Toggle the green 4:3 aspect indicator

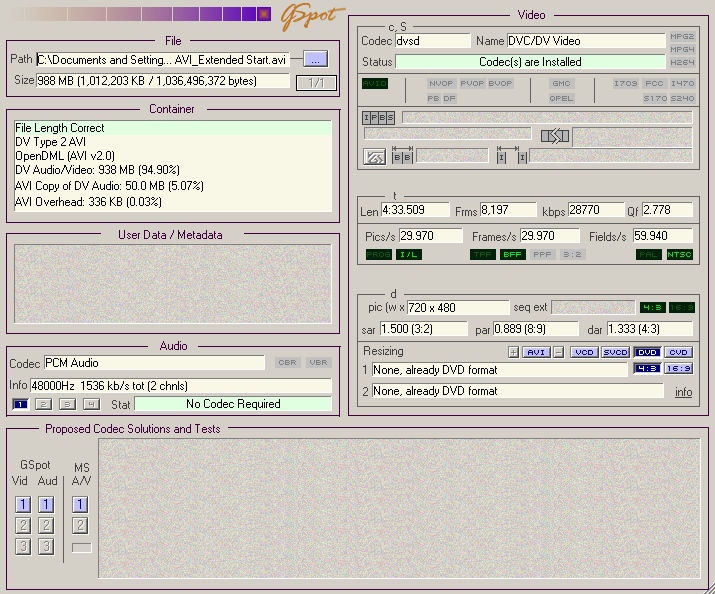tap(653, 308)
